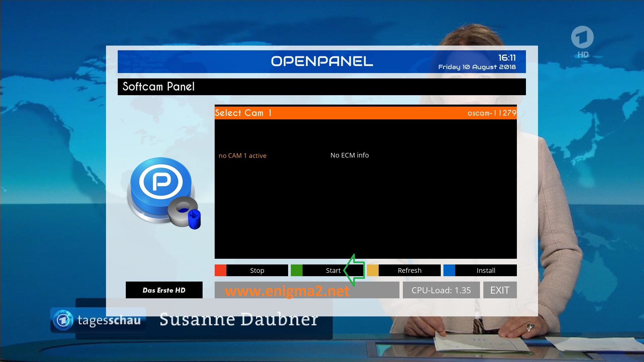Click the OpenPanel softcam logo icon

[x=164, y=193]
